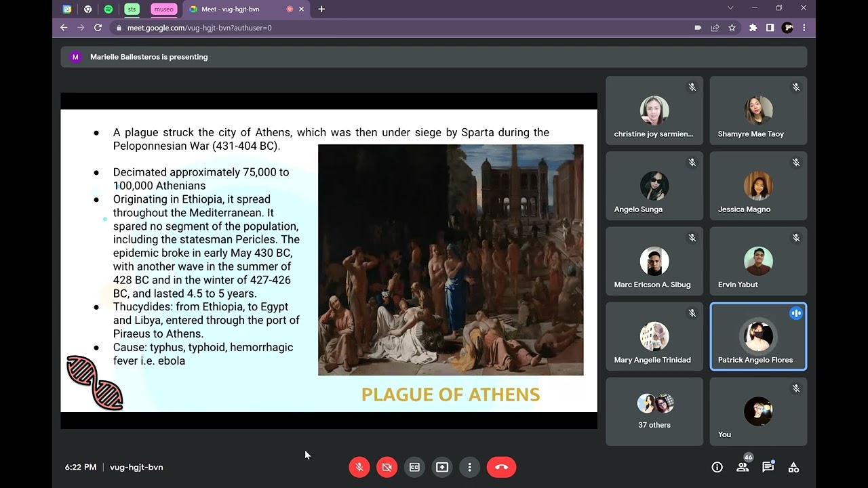
Task: Click the 6:22 PM clock in Meet
Action: click(x=81, y=467)
